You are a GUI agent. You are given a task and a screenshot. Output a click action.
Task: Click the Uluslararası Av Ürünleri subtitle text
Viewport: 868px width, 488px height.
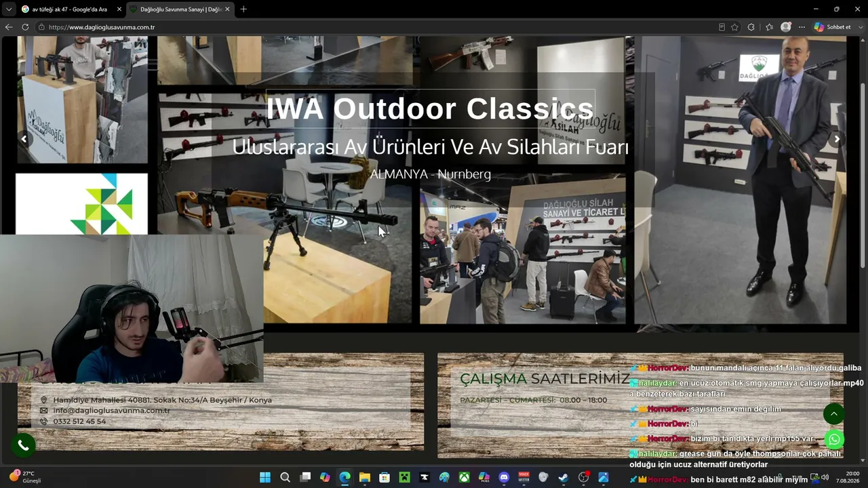(x=430, y=146)
